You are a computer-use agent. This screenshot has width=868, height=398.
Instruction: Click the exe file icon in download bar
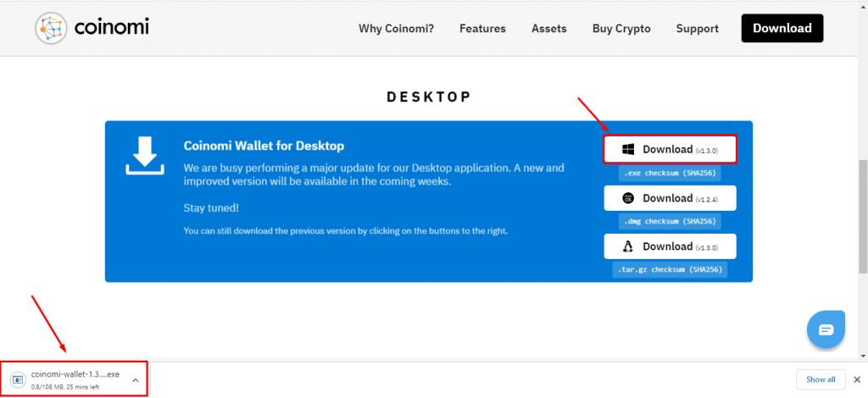click(x=17, y=379)
